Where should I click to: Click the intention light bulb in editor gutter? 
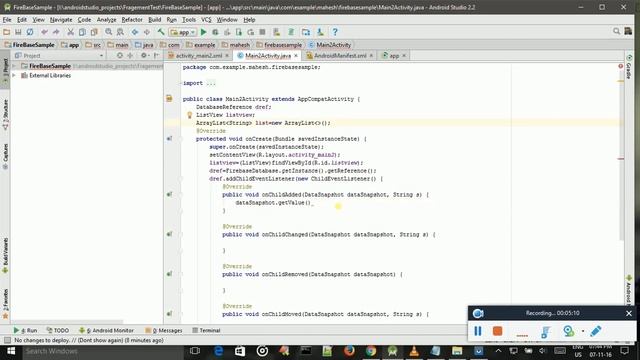(x=189, y=115)
